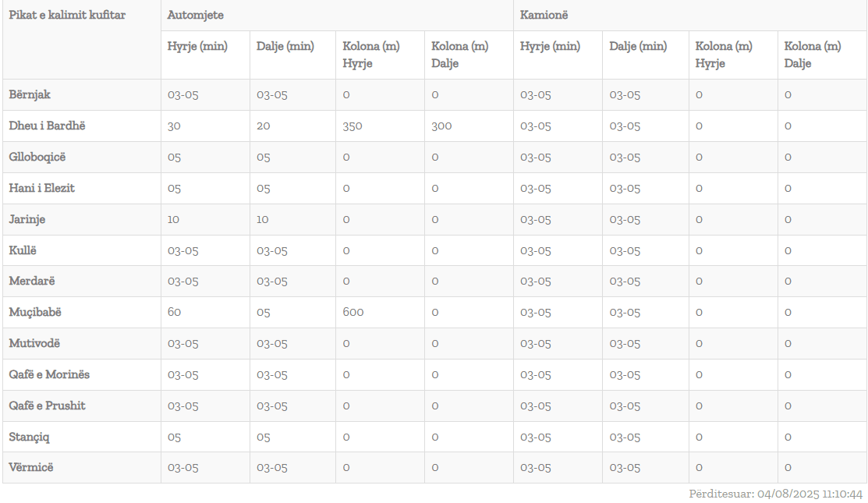Click the Përditesuar timestamp text

[775, 494]
